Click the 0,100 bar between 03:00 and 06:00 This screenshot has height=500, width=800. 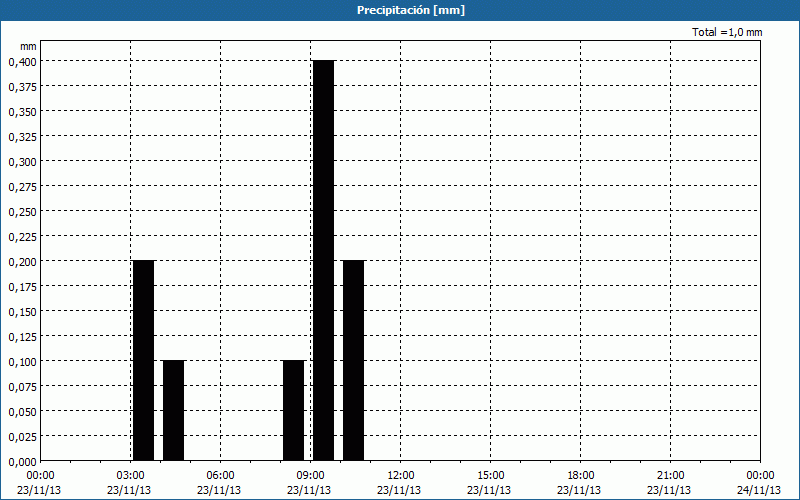click(x=173, y=410)
